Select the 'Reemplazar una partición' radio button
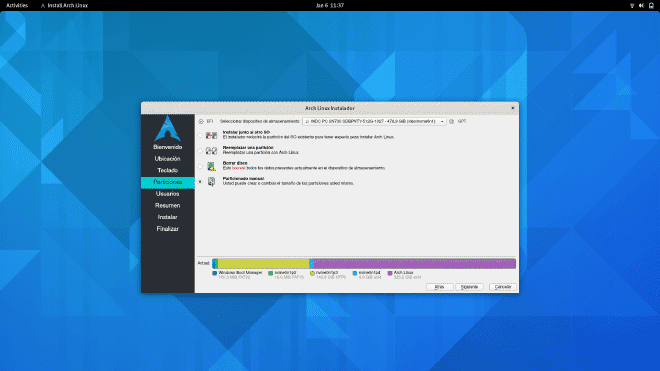Image resolution: width=660 pixels, height=371 pixels. click(x=200, y=151)
